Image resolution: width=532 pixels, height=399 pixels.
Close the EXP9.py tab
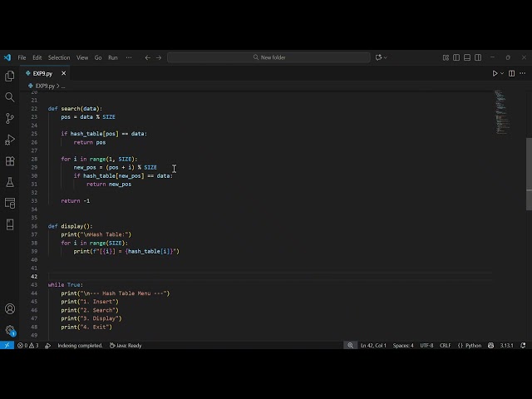[x=63, y=73]
